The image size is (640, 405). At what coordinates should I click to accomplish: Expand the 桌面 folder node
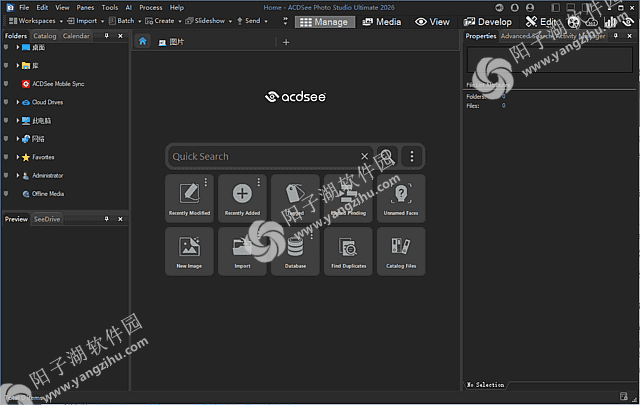tap(18, 47)
